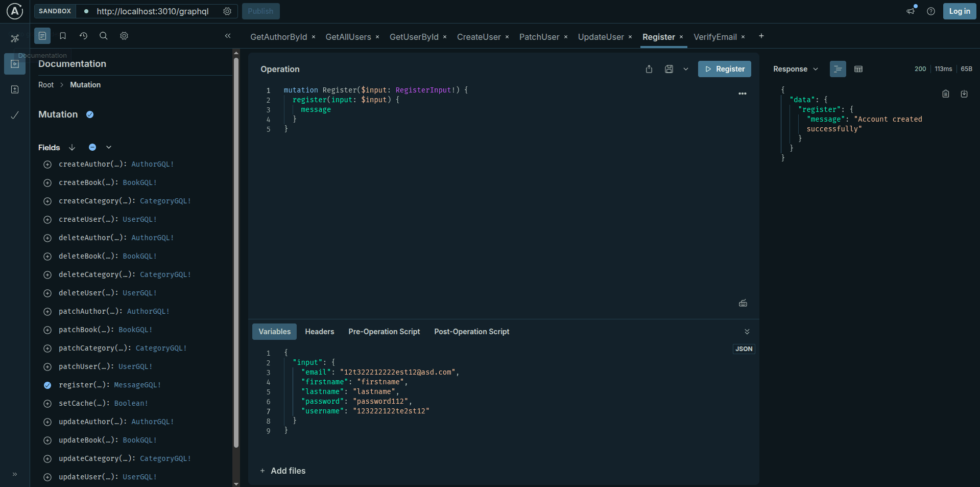View operation history via the clock icon
This screenshot has height=487, width=980.
tap(83, 36)
